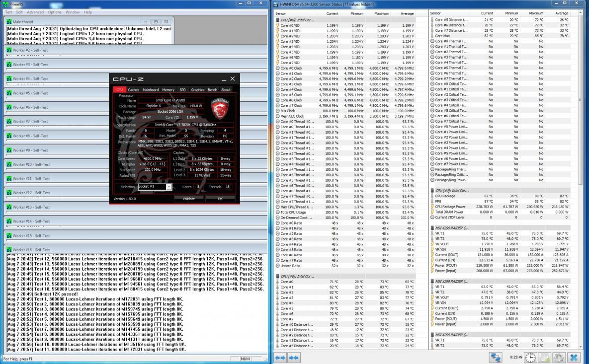Click the Worker #2 window icon

point(9,50)
